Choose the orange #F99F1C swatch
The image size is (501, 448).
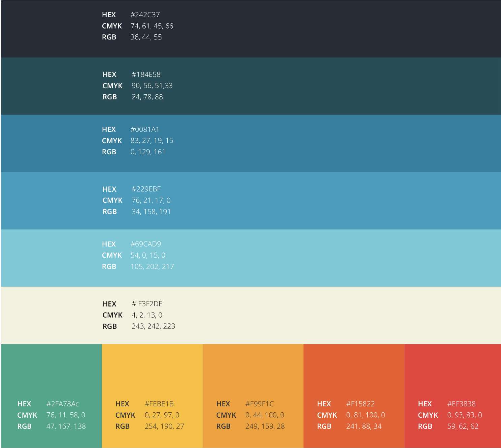tap(253, 371)
